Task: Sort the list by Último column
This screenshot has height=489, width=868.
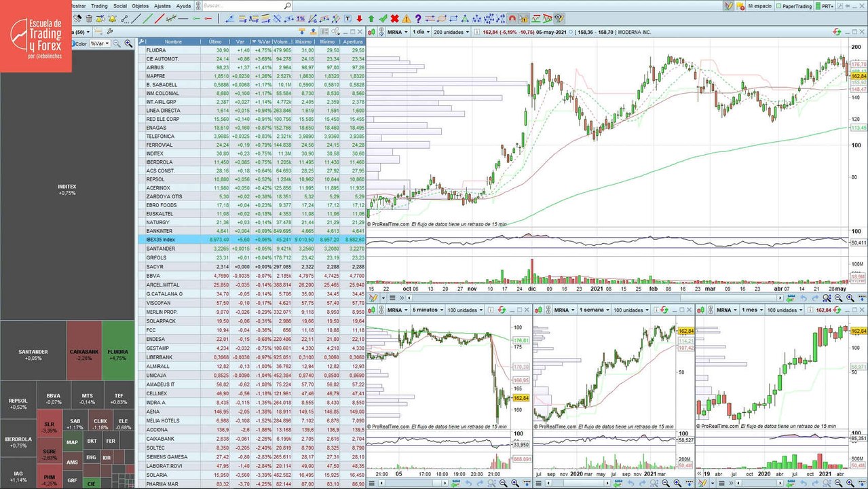Action: [x=214, y=41]
